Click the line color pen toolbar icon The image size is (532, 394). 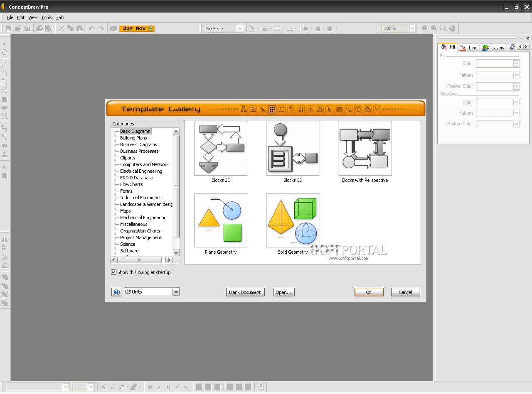coord(252,29)
